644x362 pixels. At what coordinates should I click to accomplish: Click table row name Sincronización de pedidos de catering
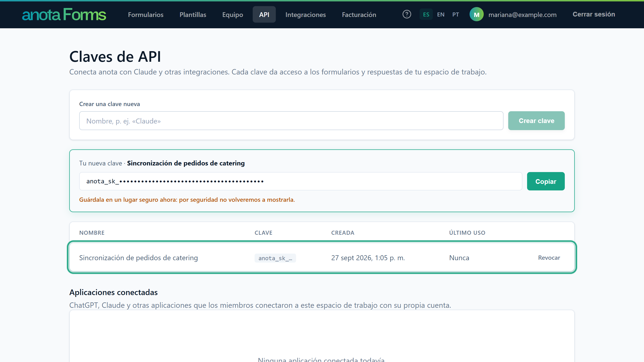(x=138, y=258)
